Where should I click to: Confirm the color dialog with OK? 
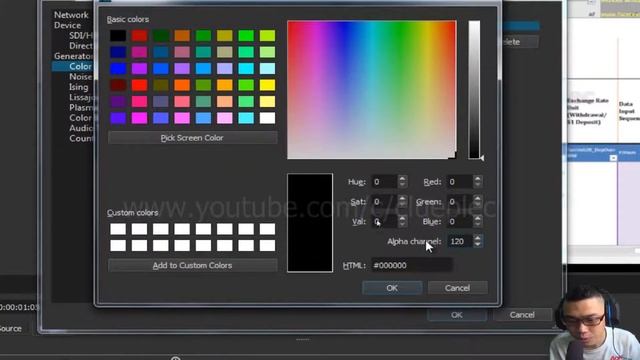coord(392,288)
